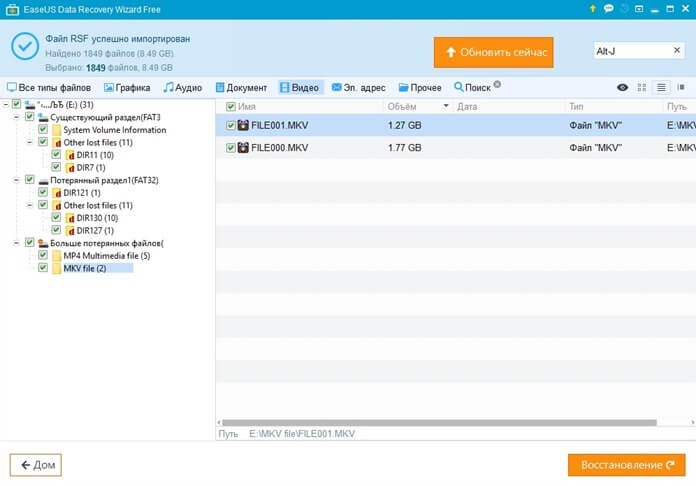
Task: Click the FILE000.MKV video file icon
Action: 243,147
